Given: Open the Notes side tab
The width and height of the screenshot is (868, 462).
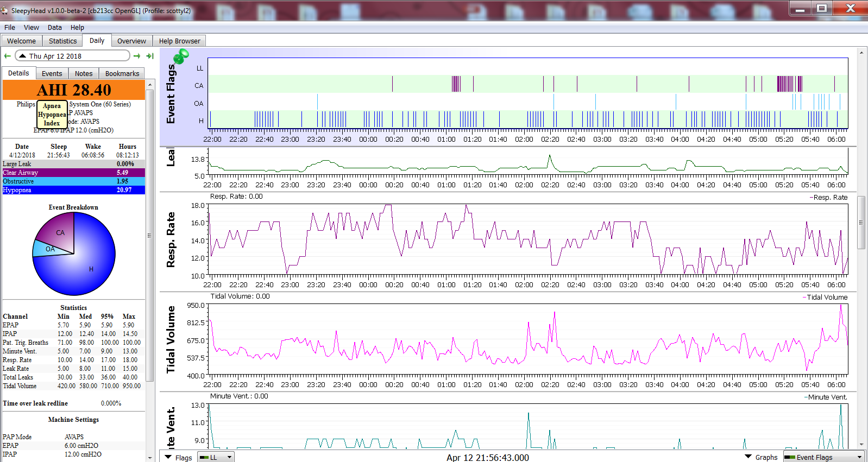Looking at the screenshot, I should [84, 73].
